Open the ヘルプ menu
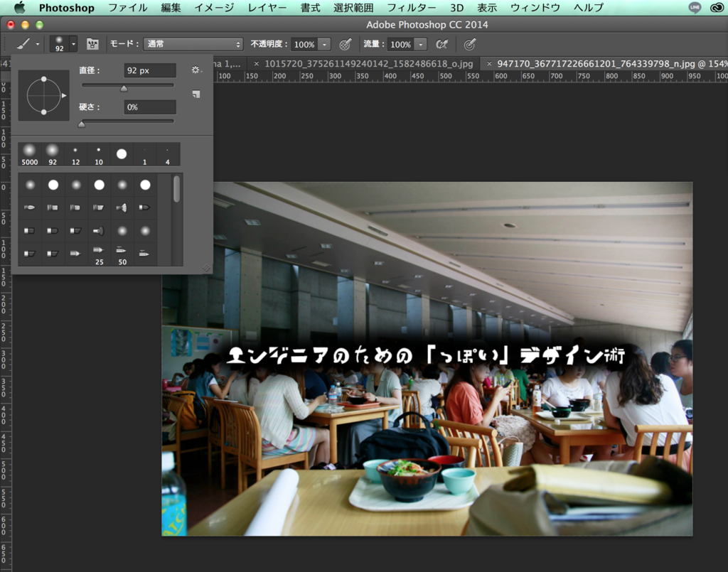 [588, 8]
